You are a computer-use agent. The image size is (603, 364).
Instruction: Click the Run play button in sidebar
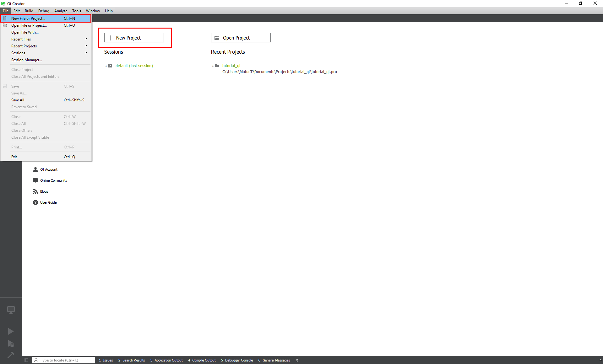pyautogui.click(x=11, y=331)
